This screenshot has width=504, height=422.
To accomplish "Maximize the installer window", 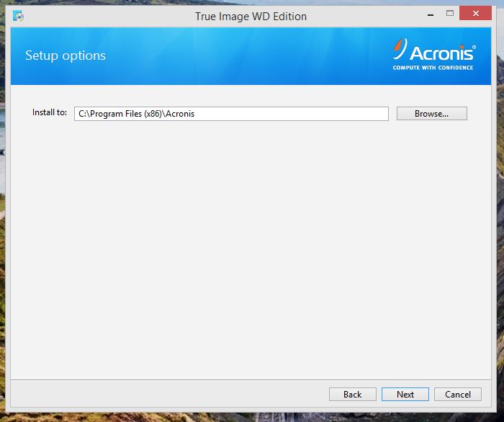I will tap(451, 14).
